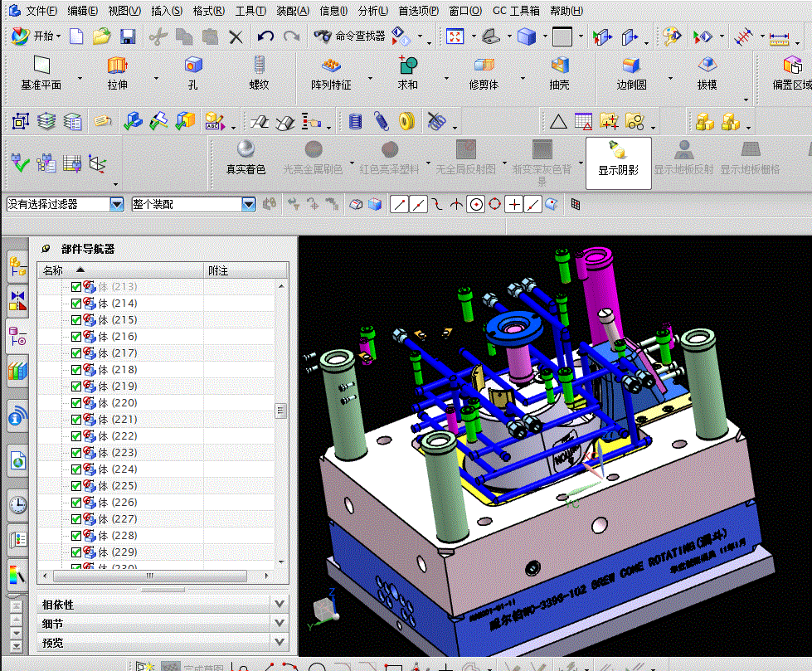Image resolution: width=812 pixels, height=671 pixels.
Task: Click the 名称 column header
Action: pyautogui.click(x=54, y=270)
